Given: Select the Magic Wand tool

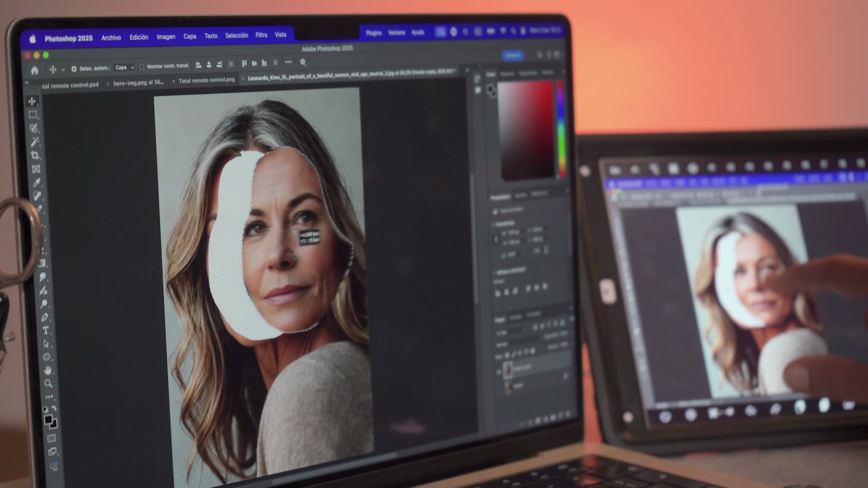Looking at the screenshot, I should [x=35, y=142].
